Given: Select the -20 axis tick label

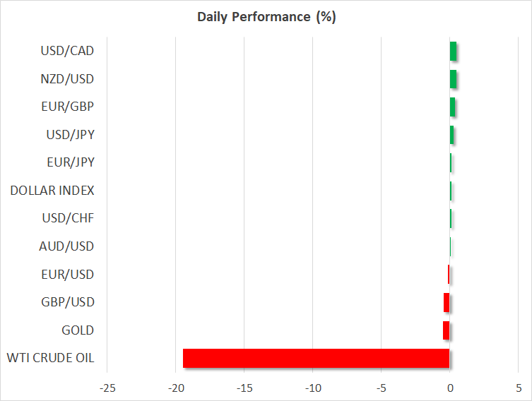Looking at the screenshot, I should click(175, 388).
